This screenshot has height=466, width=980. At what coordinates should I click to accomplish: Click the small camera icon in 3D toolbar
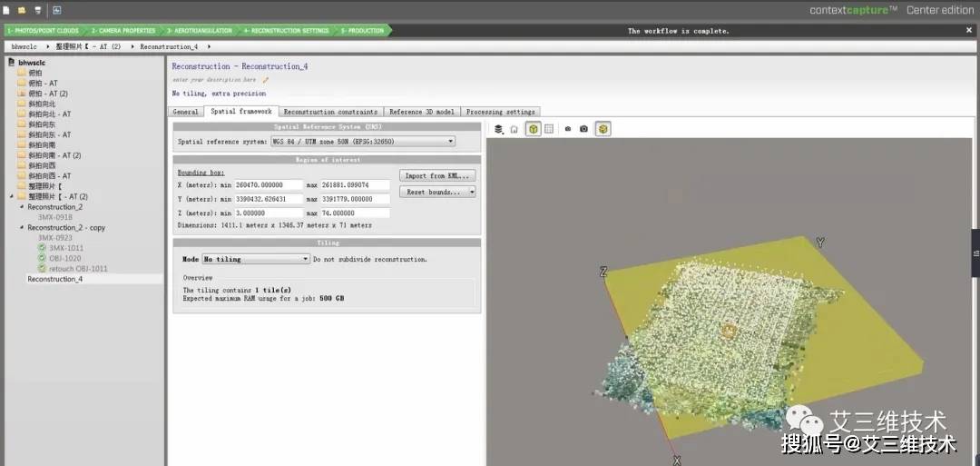(x=567, y=129)
